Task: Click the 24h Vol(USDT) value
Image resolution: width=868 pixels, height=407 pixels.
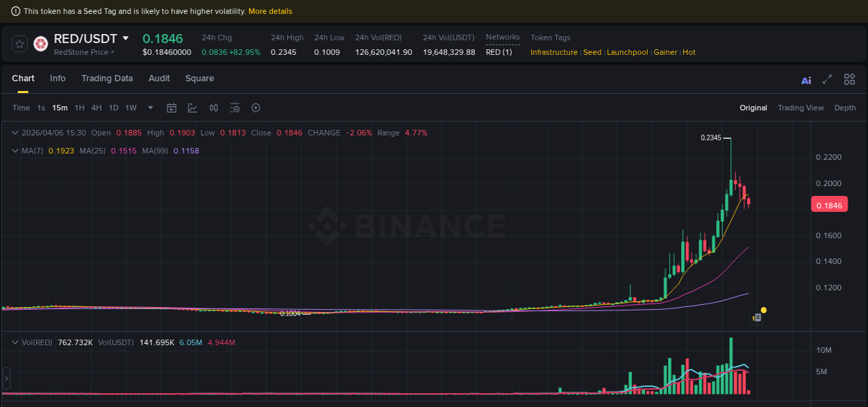Action: pos(449,52)
